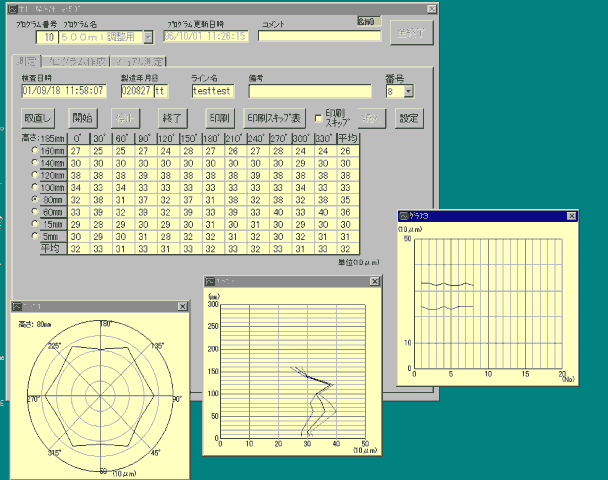608x480 pixels.
Task: Click the 60mm row 270° cell 40
Action: click(x=280, y=212)
